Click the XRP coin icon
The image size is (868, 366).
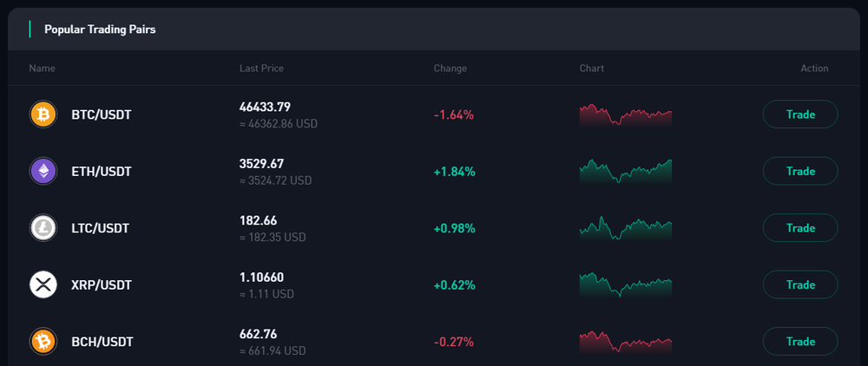(x=43, y=284)
